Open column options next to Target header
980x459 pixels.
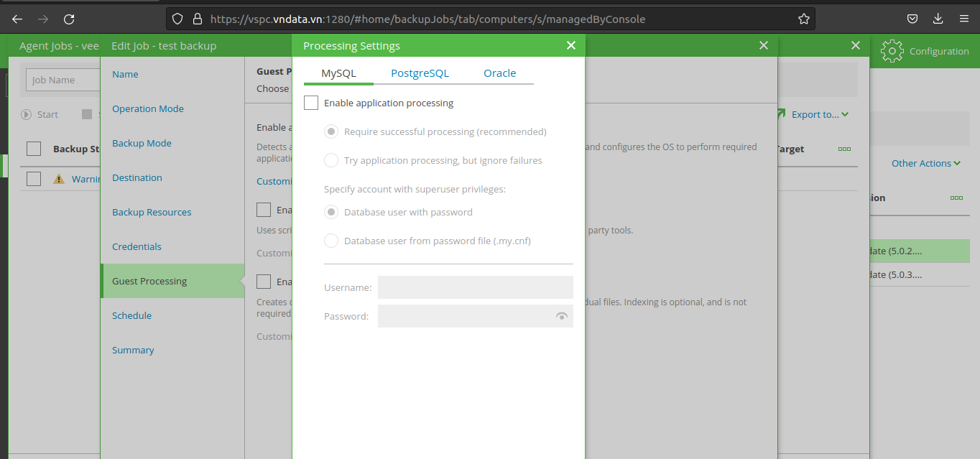[844, 149]
